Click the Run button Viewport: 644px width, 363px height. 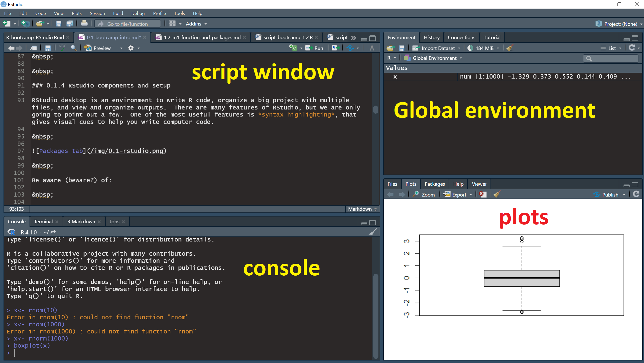[x=314, y=48]
